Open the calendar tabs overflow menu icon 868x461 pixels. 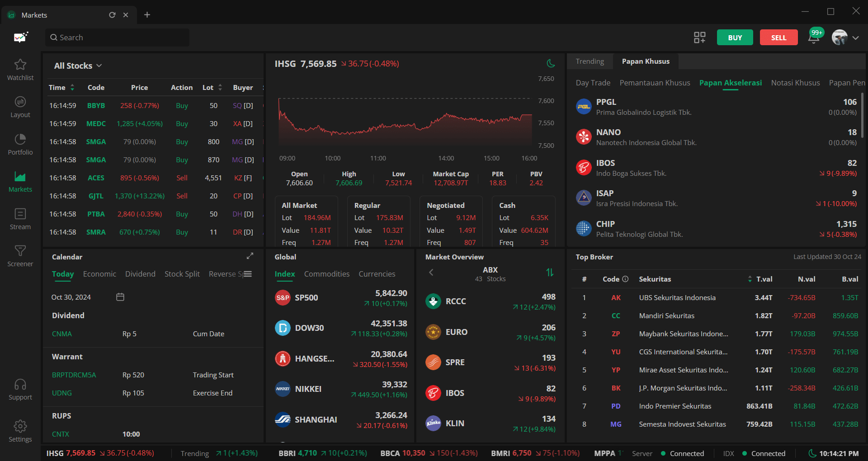coord(248,274)
